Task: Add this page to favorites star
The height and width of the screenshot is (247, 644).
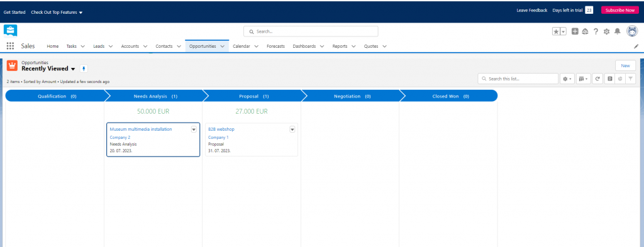Action: click(556, 31)
